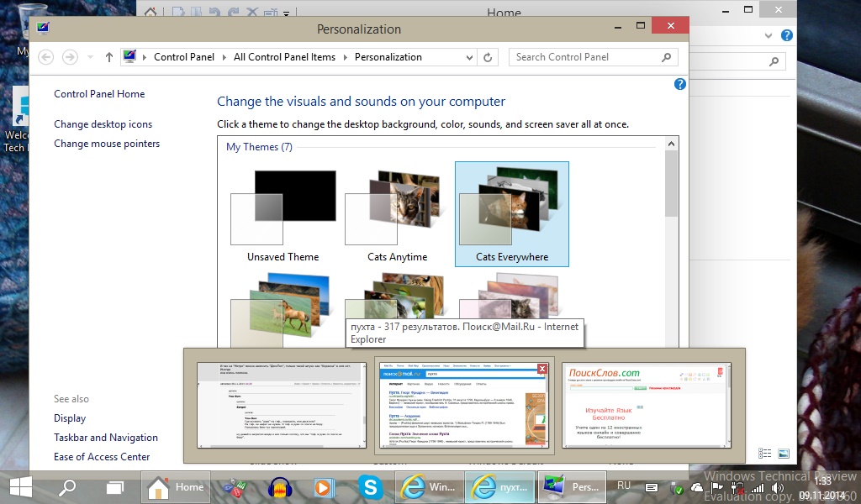
Task: Open Skype from the taskbar
Action: click(368, 487)
